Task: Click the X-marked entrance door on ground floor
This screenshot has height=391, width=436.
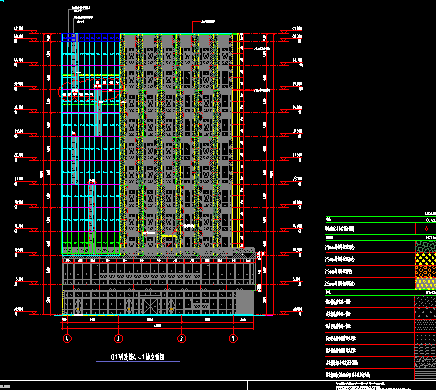Action: (x=150, y=306)
